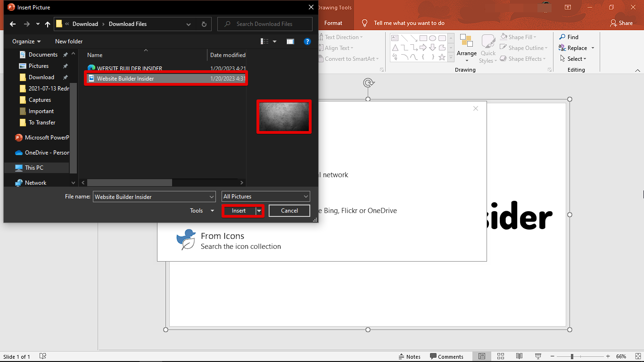Viewport: 644px width, 362px height.
Task: Toggle the Notes pane
Action: point(409,356)
